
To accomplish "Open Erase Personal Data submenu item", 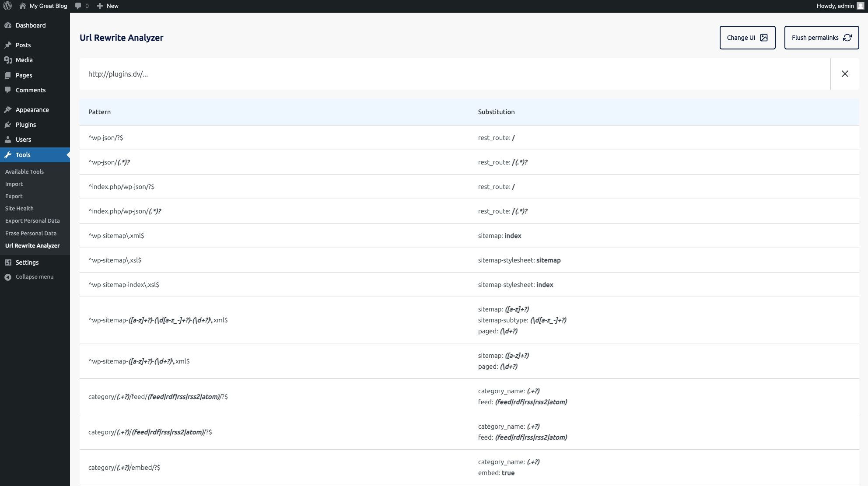I will pos(31,234).
